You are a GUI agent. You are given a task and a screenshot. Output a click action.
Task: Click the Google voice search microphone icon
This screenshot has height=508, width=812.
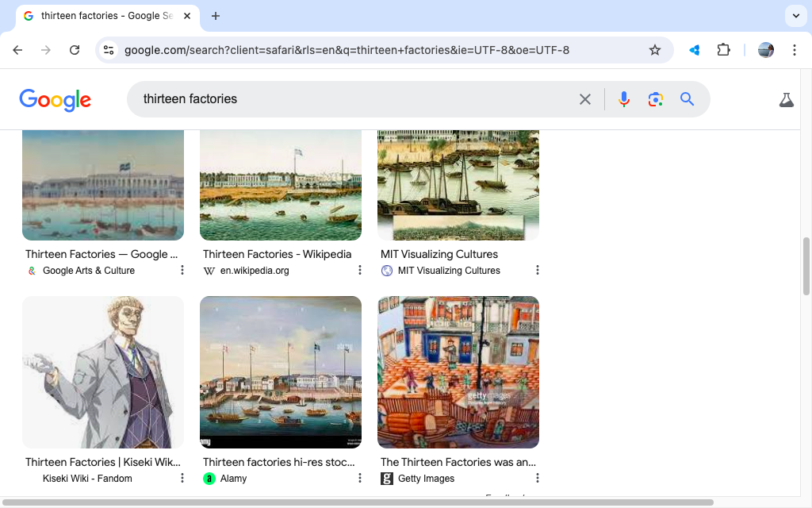[x=624, y=99]
